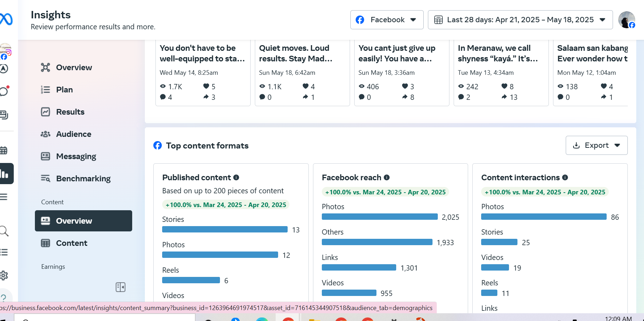This screenshot has height=321, width=644.
Task: Open the Results menu item
Action: pos(70,112)
